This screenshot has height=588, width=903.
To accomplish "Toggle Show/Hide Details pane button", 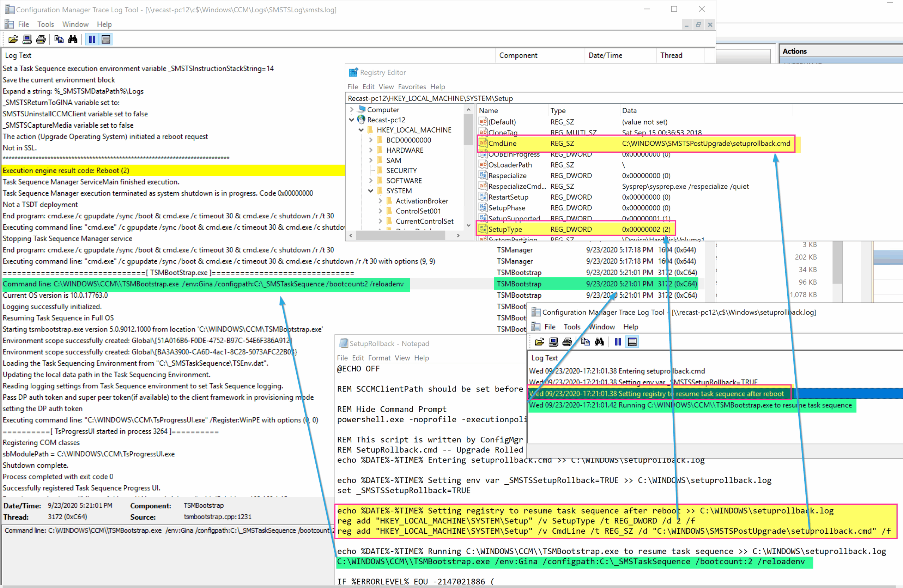I will (106, 39).
